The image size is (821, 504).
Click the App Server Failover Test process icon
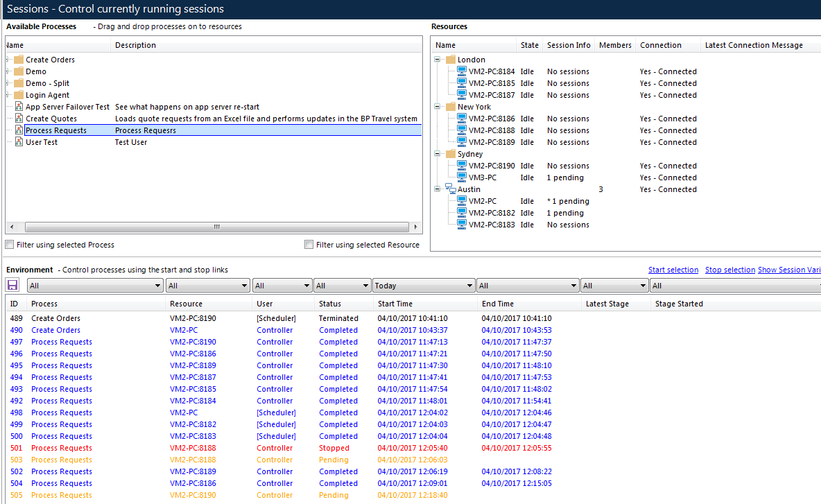tap(19, 106)
